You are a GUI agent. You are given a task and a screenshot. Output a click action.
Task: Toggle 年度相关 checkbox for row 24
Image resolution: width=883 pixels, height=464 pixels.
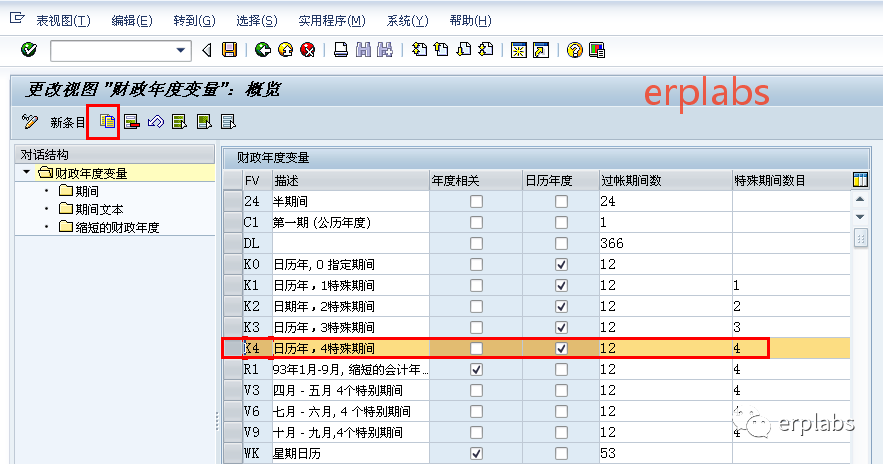[x=476, y=201]
